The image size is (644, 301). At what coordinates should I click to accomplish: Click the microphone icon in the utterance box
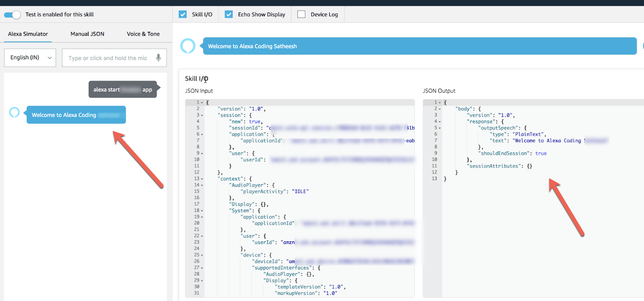tap(159, 58)
